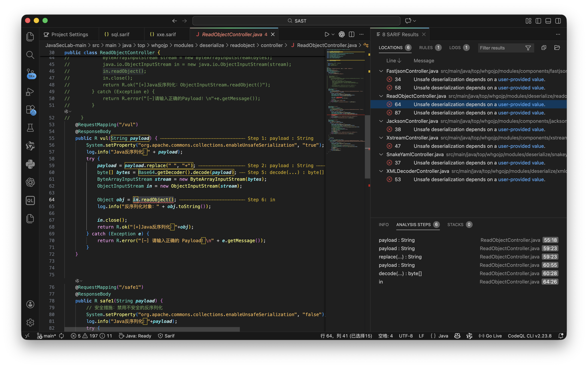Open the Search view icon
The width and height of the screenshot is (588, 368).
pos(30,55)
